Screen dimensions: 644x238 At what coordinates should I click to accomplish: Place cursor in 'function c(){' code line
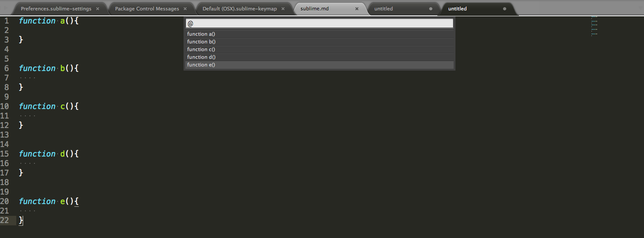click(49, 106)
